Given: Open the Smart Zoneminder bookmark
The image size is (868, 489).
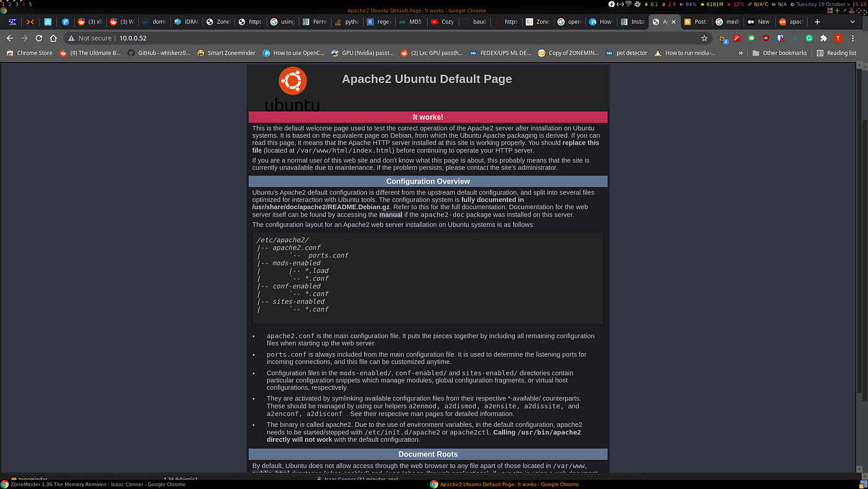Looking at the screenshot, I should pyautogui.click(x=226, y=53).
